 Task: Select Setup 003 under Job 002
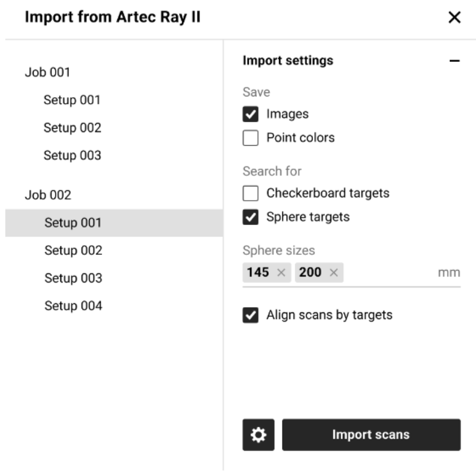click(73, 278)
